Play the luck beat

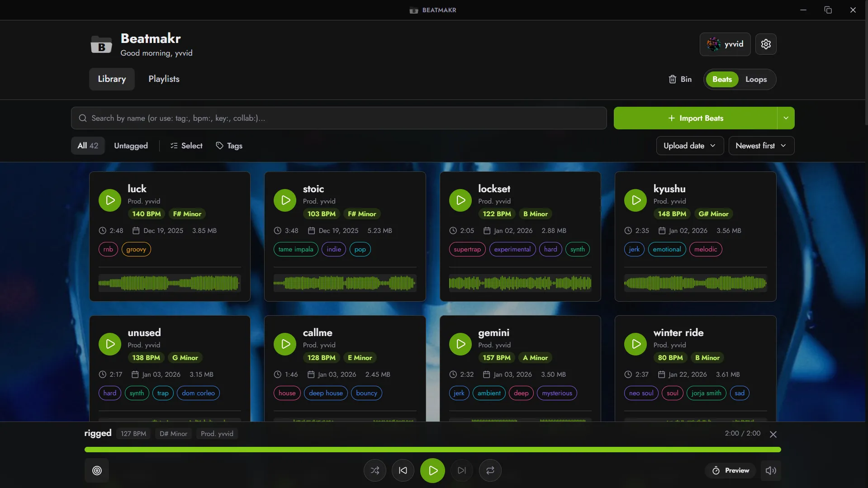tap(110, 200)
